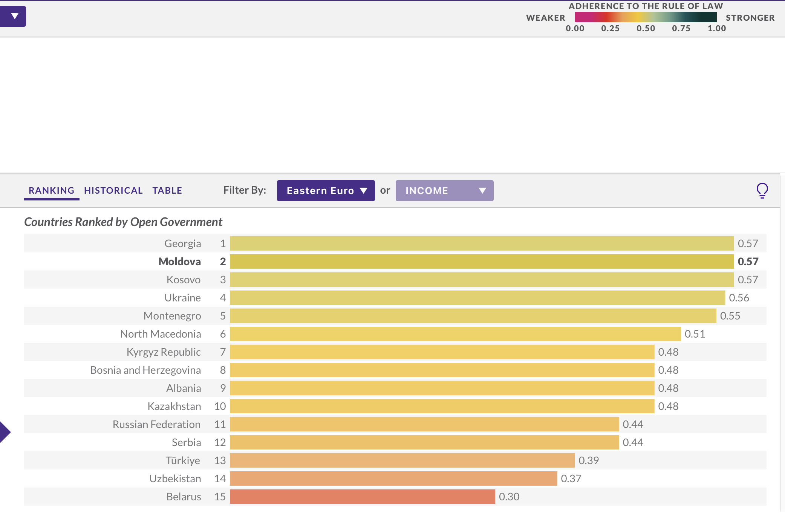
Task: Click the Türkiye bar scored 0.39
Action: [x=402, y=460]
